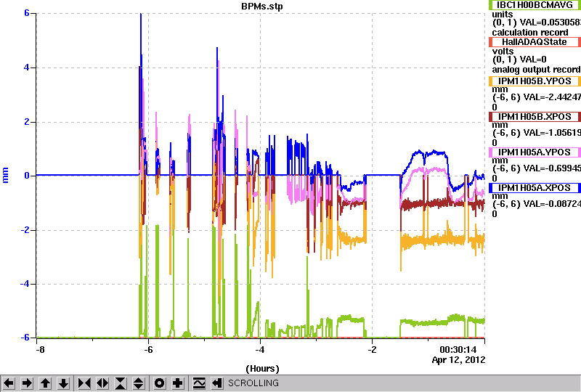Click the horizontal bowtie time-axis zoom button
Screen dimensions: 581x392
click(84, 383)
